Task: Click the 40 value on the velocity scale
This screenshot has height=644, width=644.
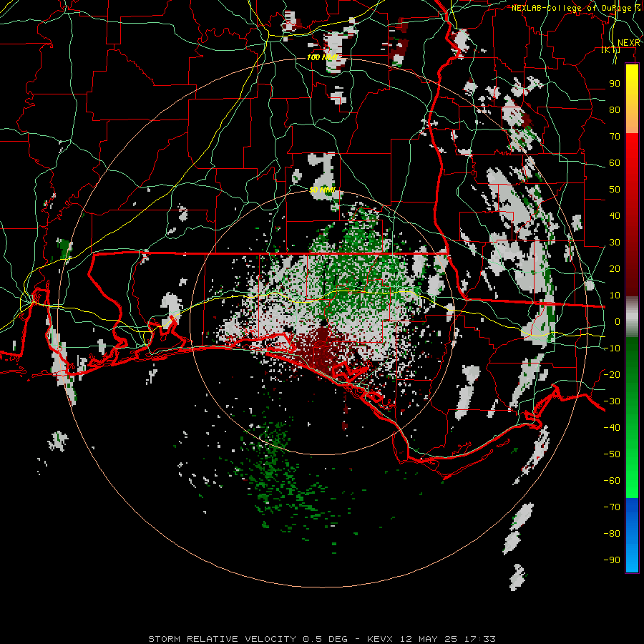Action: [x=615, y=215]
